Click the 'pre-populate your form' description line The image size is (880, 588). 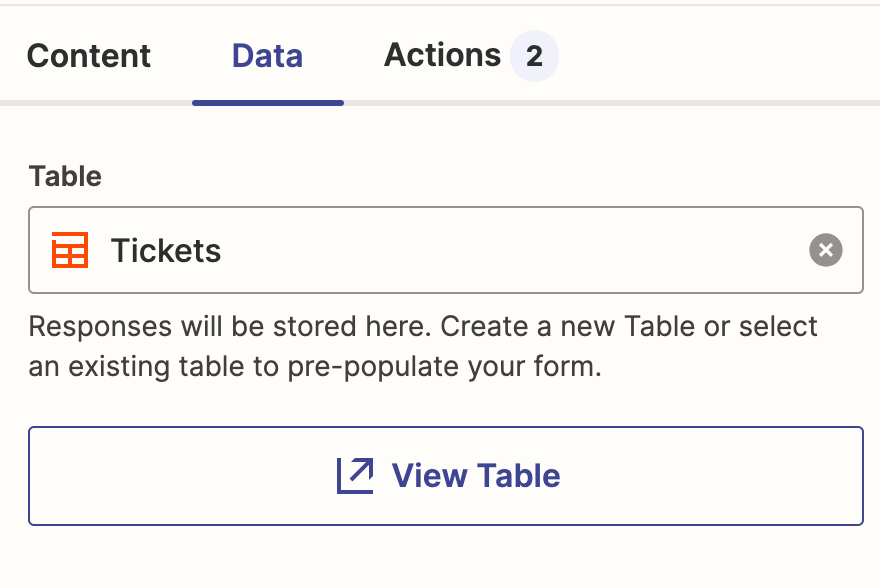click(x=315, y=366)
